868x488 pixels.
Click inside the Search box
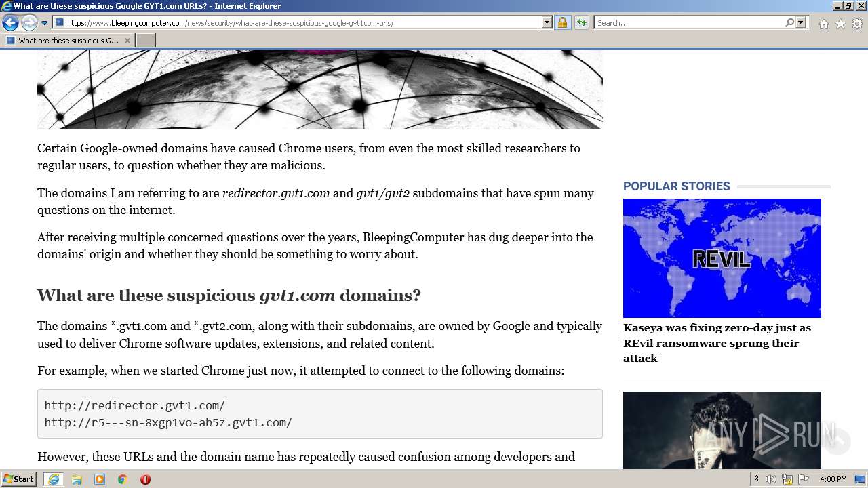(x=688, y=23)
